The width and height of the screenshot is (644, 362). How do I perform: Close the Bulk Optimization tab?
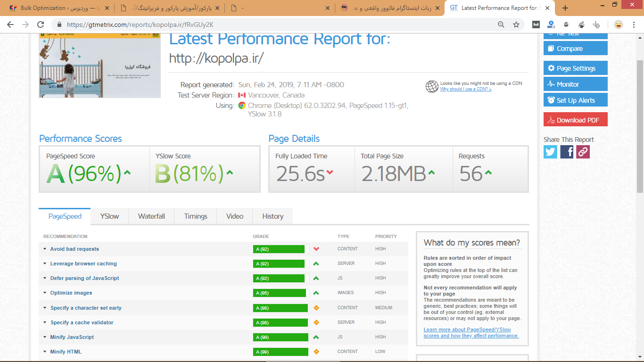click(107, 8)
